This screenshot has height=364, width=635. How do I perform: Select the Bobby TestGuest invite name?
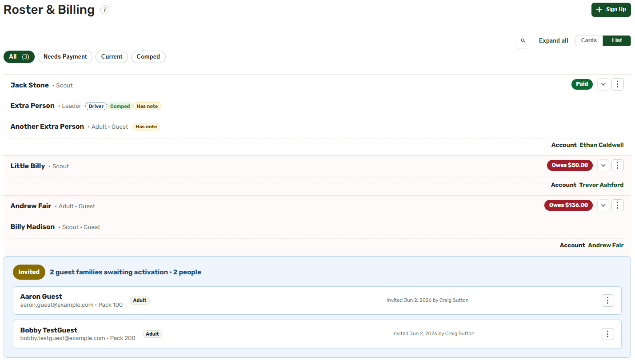click(x=49, y=330)
